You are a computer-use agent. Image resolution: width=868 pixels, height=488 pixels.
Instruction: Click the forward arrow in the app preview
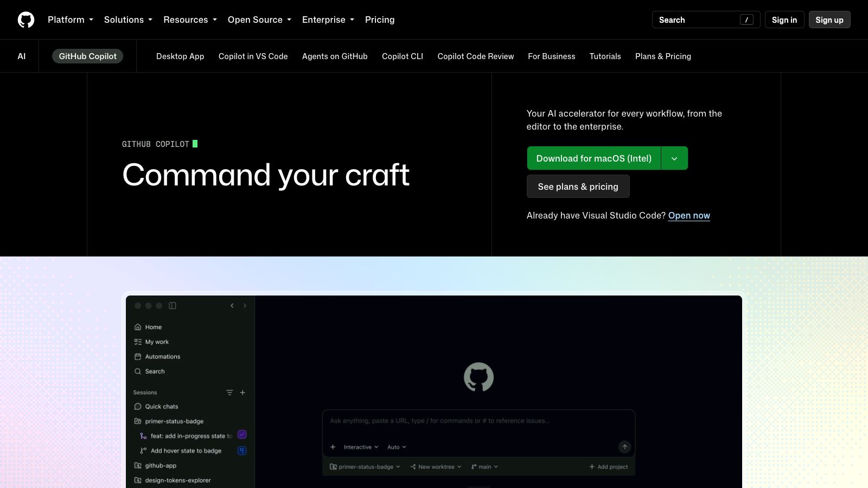click(245, 306)
